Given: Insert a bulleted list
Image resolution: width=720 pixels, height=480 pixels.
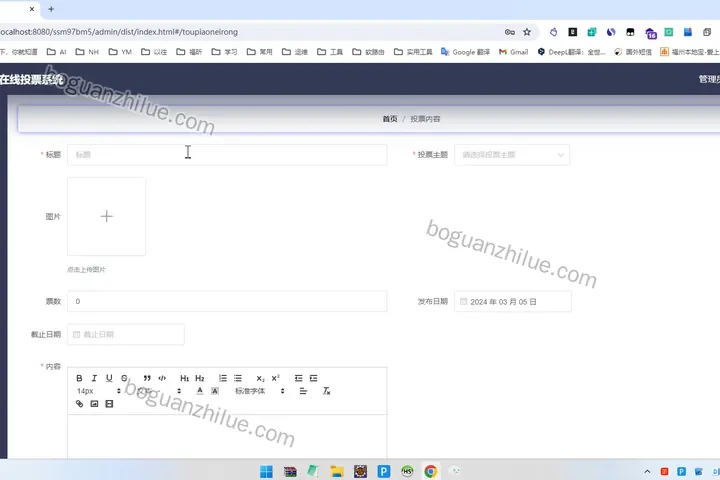Looking at the screenshot, I should pos(238,378).
